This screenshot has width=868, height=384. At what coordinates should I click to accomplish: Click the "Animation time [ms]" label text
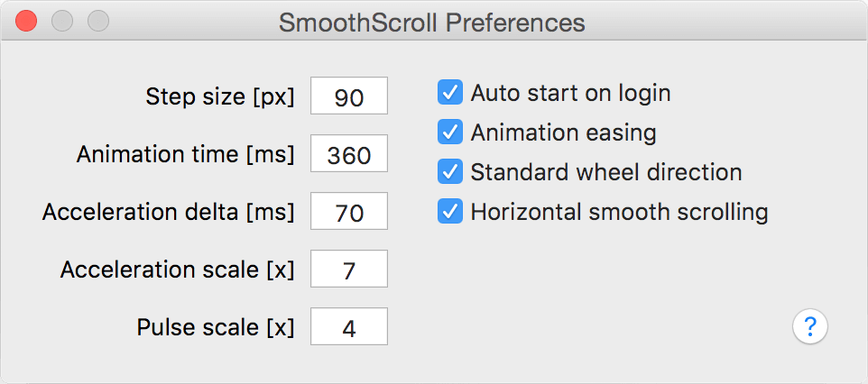point(186,154)
